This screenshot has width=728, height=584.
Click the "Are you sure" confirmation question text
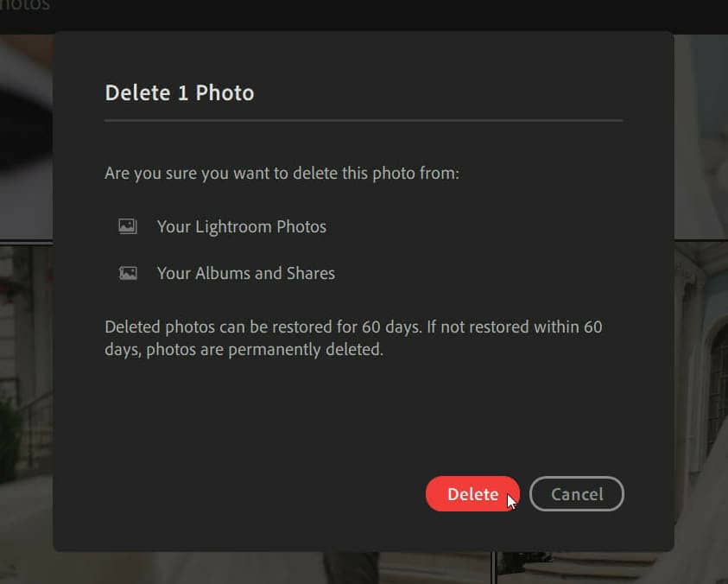282,174
